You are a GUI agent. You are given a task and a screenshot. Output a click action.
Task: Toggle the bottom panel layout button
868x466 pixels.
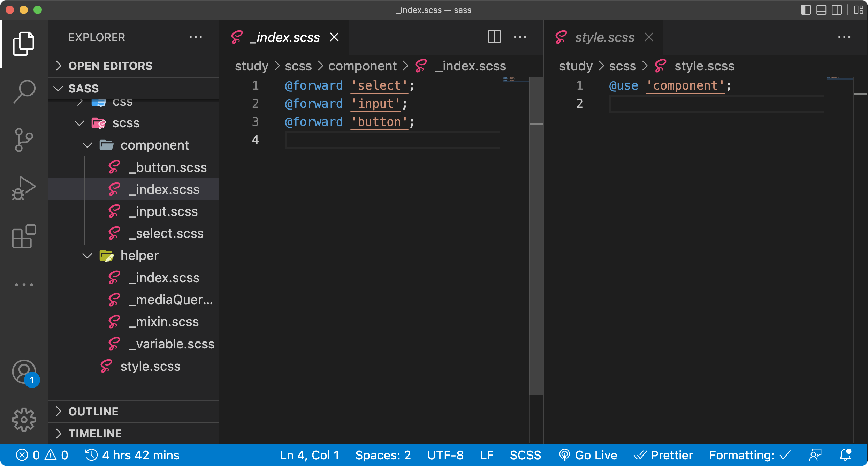(x=821, y=10)
